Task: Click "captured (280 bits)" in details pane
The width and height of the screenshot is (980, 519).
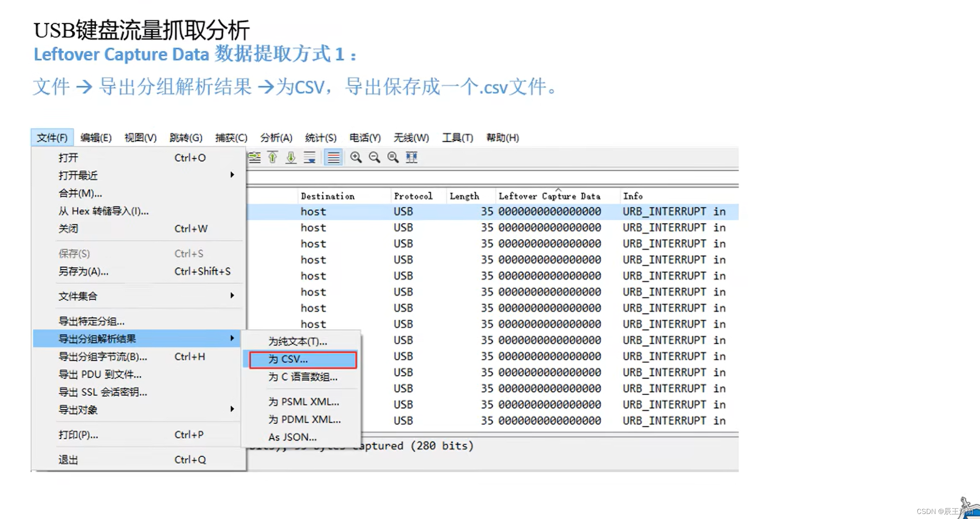Action: pos(413,446)
